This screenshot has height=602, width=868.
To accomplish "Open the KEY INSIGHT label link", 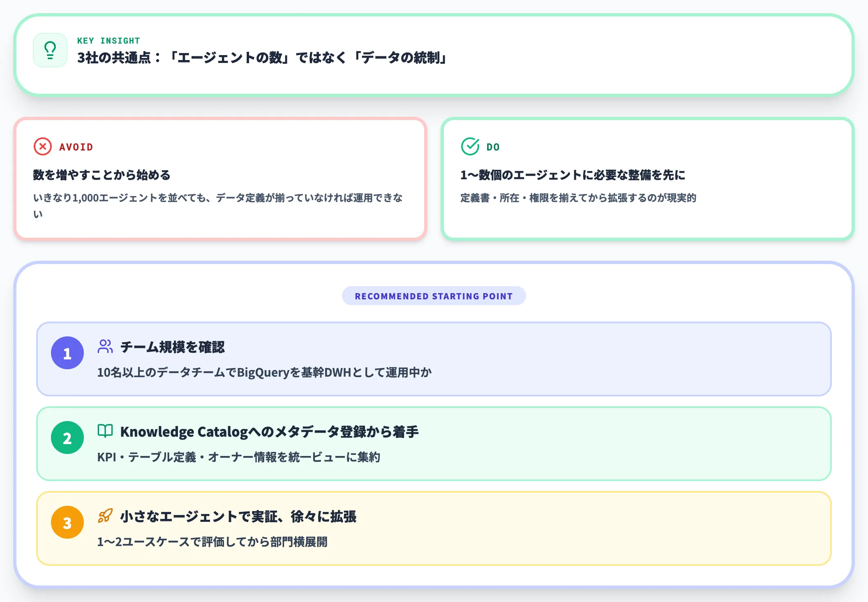I will pyautogui.click(x=108, y=40).
